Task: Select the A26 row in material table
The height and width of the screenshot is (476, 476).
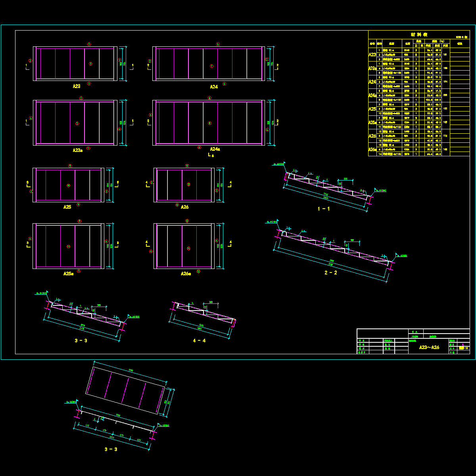Action: click(372, 136)
